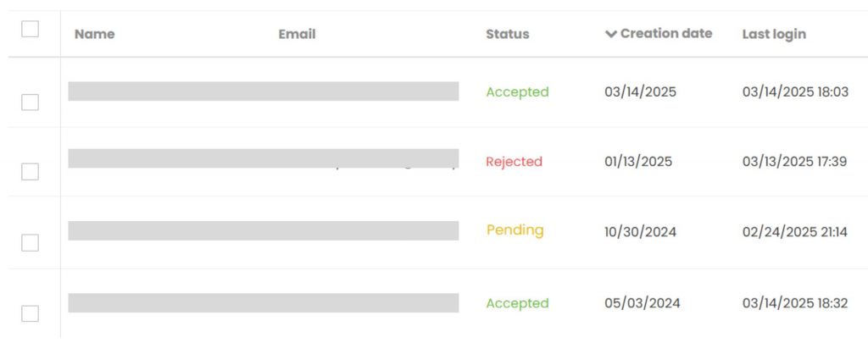Open the redacted name entry in first row

coord(264,91)
